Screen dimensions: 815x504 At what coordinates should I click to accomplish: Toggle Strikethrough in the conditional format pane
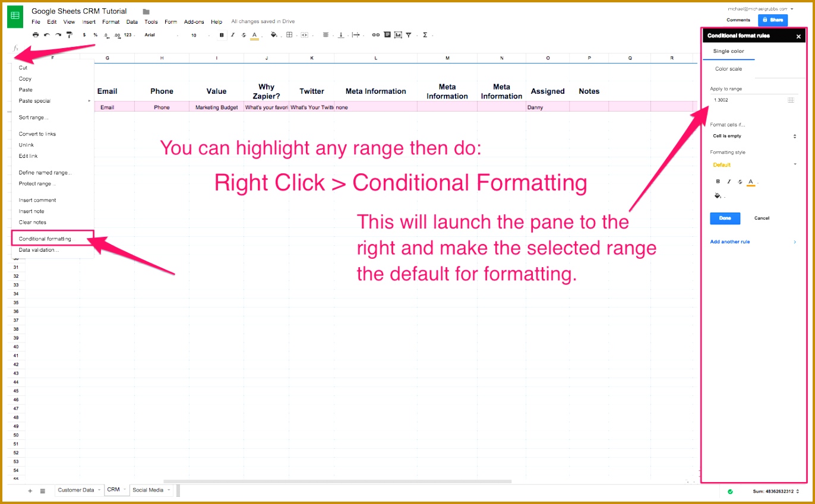[x=740, y=182]
